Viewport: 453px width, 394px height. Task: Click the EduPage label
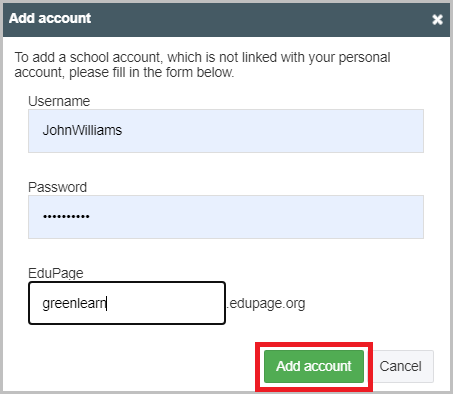pos(56,273)
